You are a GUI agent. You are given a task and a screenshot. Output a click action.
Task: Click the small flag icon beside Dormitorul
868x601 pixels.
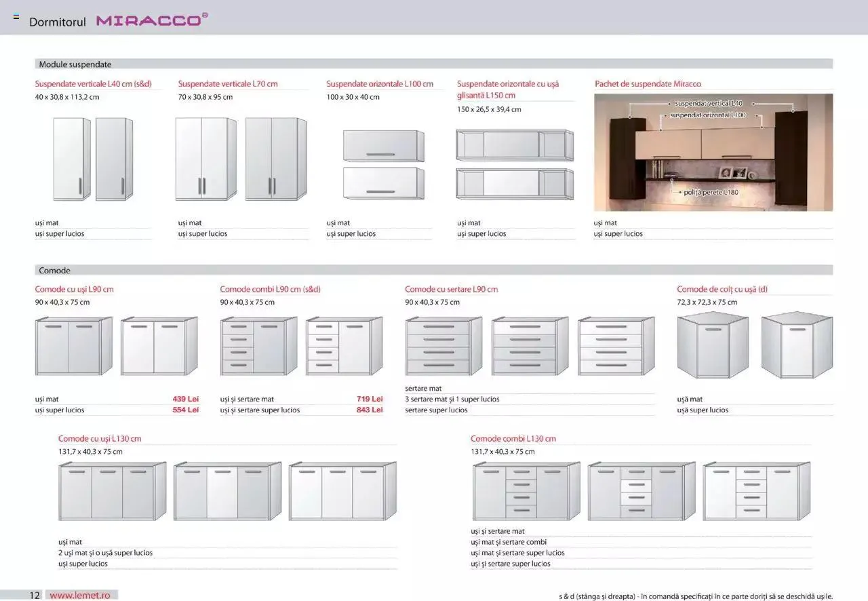pyautogui.click(x=16, y=17)
